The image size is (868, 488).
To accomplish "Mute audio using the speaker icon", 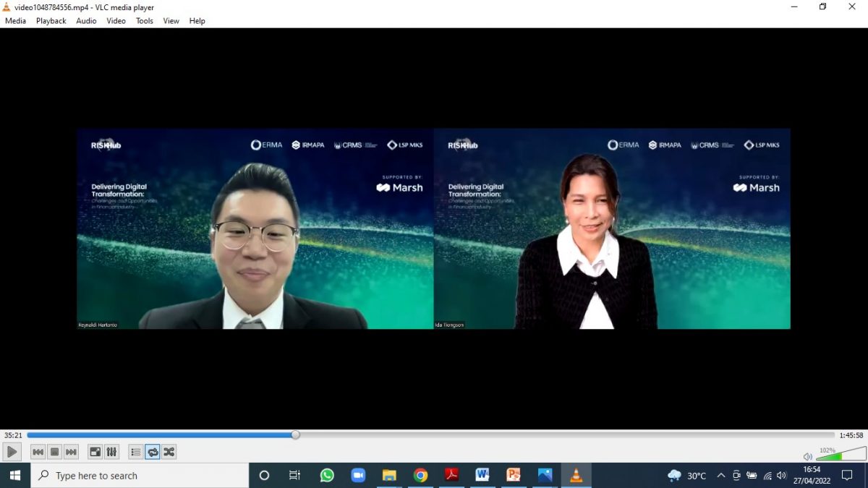I will point(807,456).
